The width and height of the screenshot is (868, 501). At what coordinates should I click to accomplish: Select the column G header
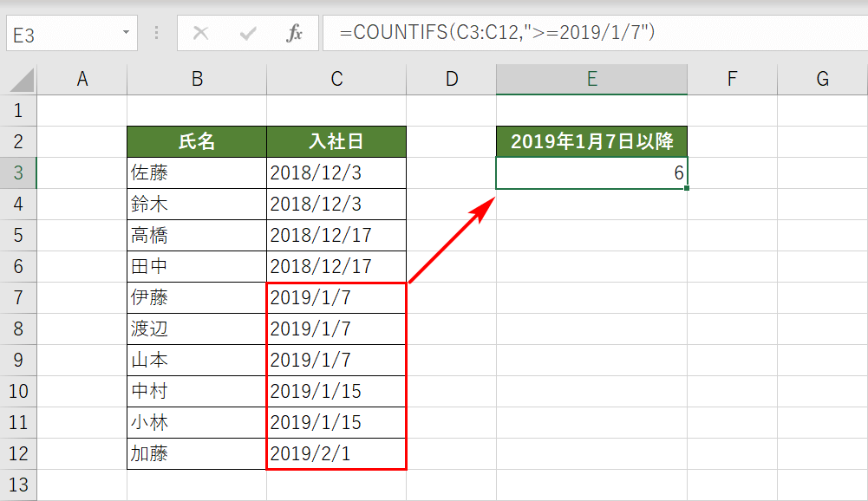[821, 77]
